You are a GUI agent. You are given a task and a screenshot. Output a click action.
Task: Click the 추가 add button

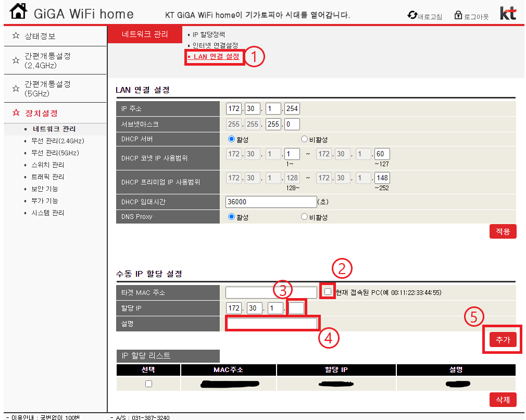[x=503, y=340]
